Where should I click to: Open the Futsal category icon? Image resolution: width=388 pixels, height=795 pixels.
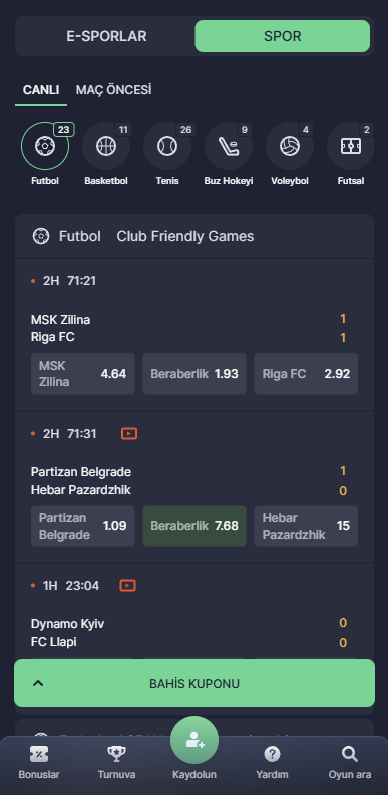click(x=351, y=147)
